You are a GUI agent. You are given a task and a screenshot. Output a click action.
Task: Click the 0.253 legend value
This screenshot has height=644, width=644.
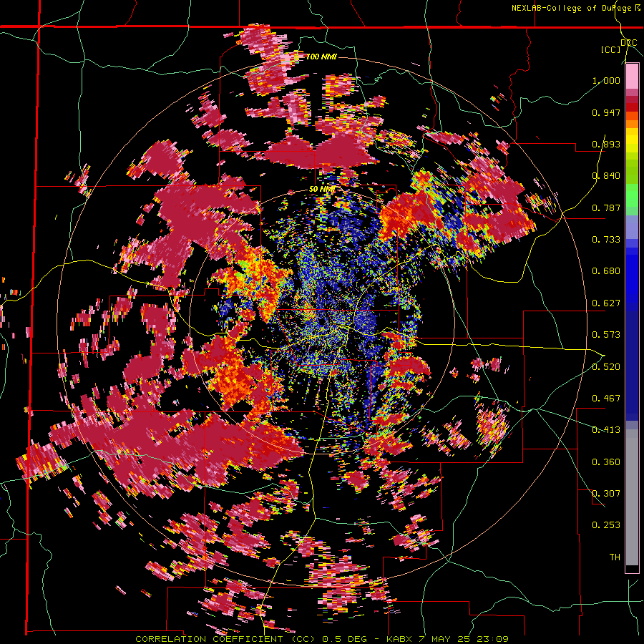tap(606, 525)
